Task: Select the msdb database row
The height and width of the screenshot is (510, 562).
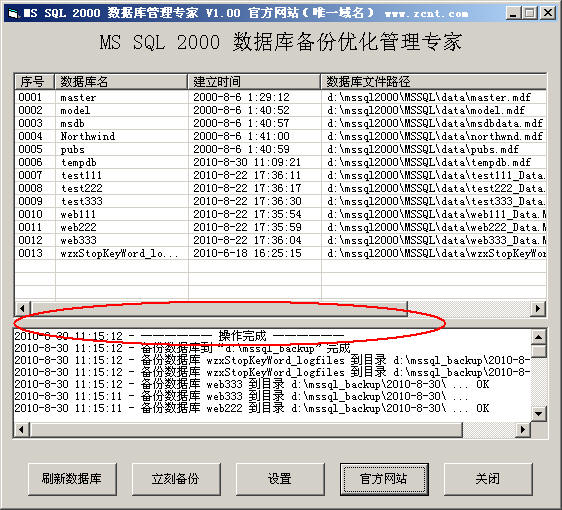Action: 281,123
